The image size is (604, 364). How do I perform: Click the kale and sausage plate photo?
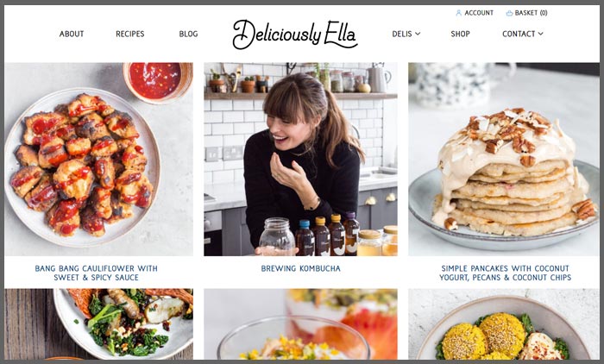coord(98,324)
